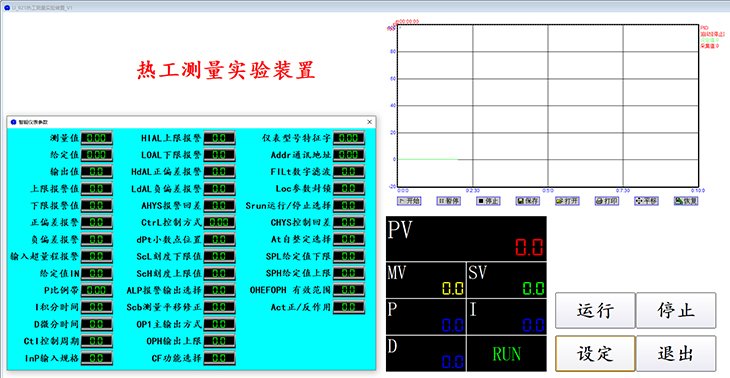The width and height of the screenshot is (730, 378).
Task: Click the large 运行 button
Action: pos(595,310)
